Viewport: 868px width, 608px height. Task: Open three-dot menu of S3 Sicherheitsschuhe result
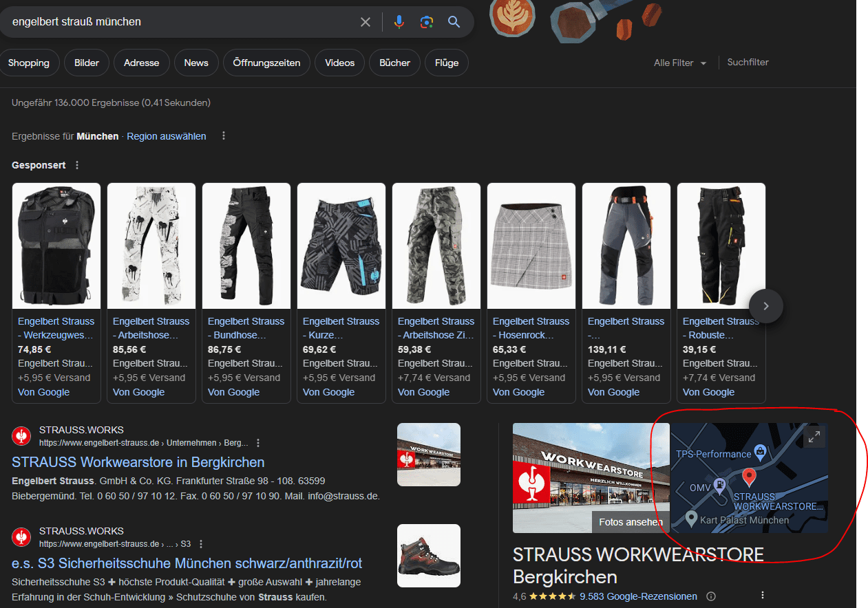pyautogui.click(x=201, y=544)
